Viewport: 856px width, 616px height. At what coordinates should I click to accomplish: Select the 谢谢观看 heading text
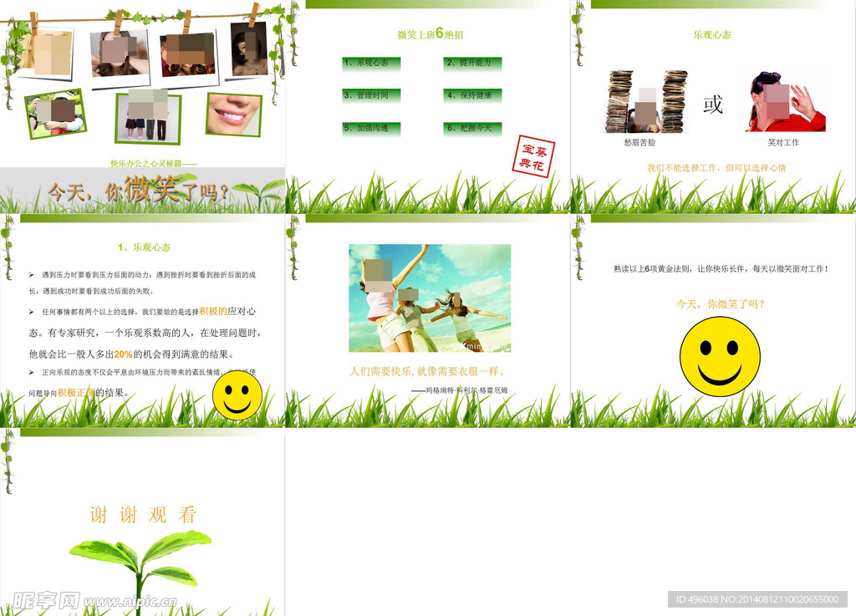click(144, 515)
